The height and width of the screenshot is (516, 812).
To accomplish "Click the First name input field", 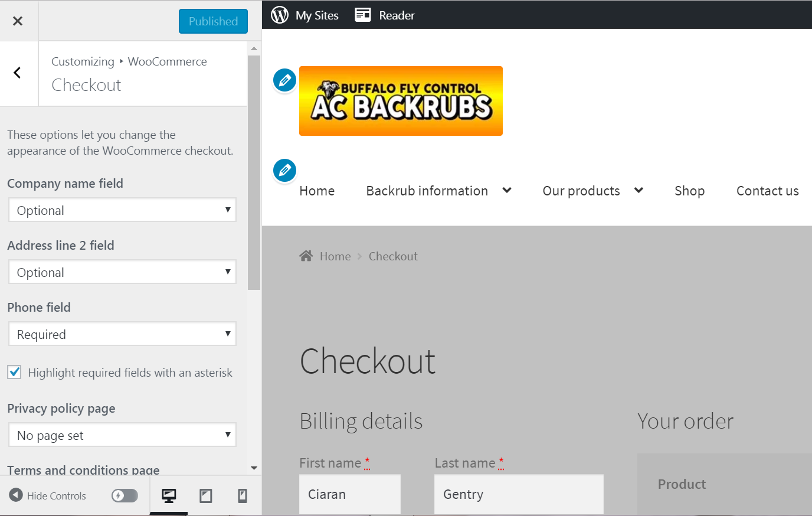I will pos(349,494).
